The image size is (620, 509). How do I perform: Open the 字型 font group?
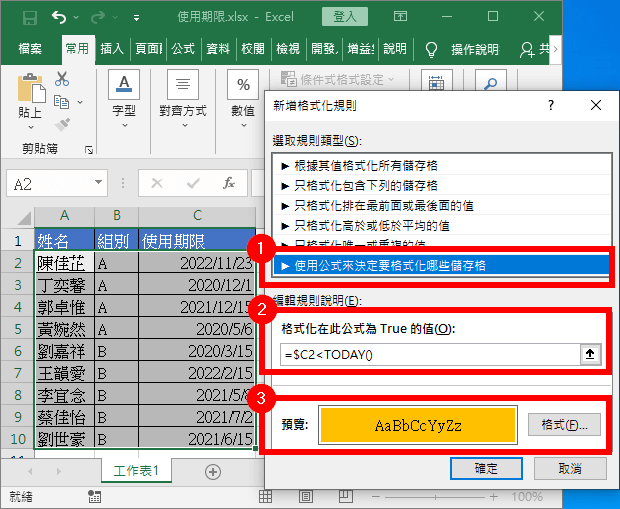[x=124, y=100]
